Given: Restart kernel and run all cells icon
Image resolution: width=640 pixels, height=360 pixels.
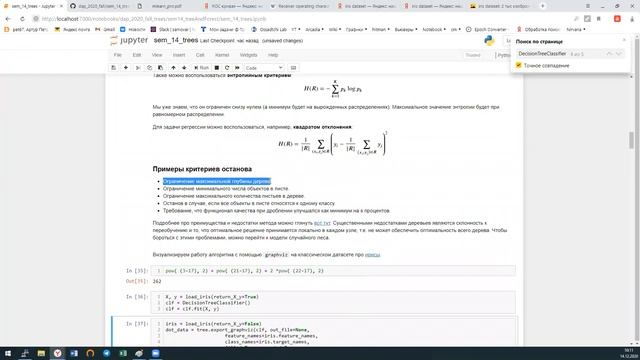Looking at the screenshot, I should click(237, 68).
